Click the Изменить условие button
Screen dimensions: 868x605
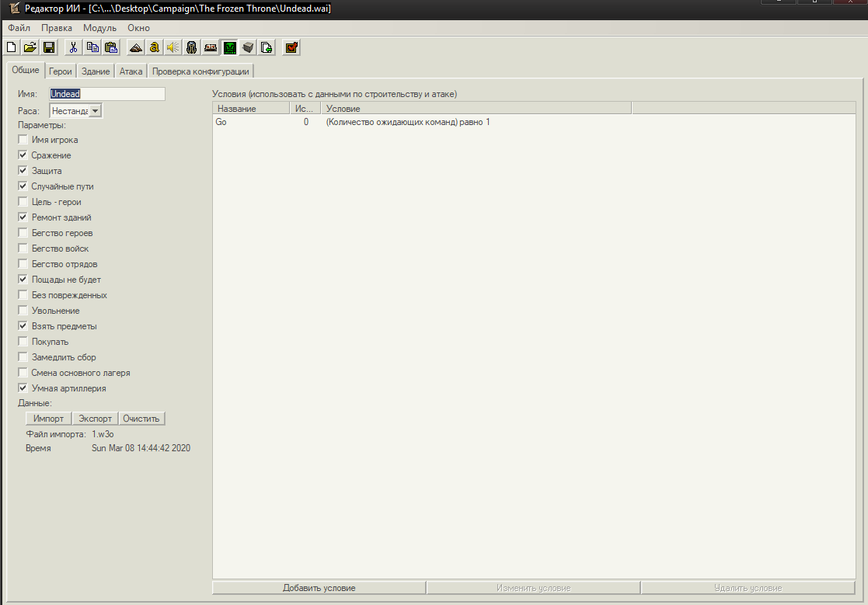(533, 588)
